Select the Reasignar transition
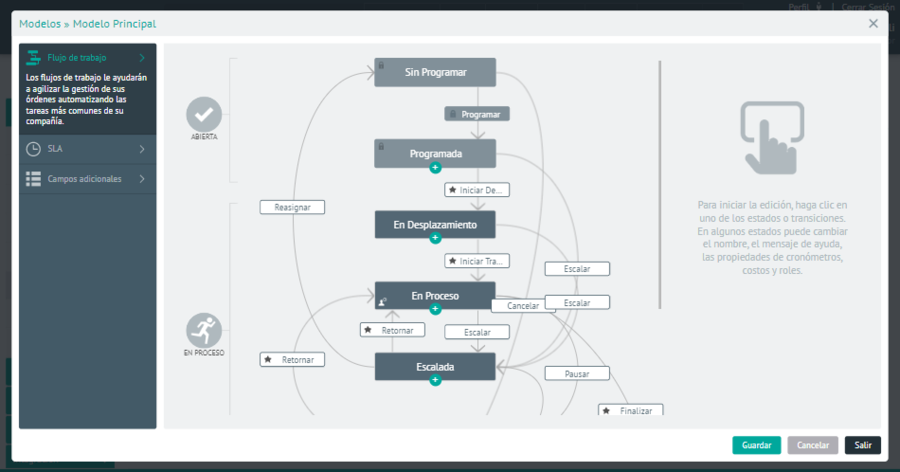This screenshot has width=900, height=472. click(292, 207)
